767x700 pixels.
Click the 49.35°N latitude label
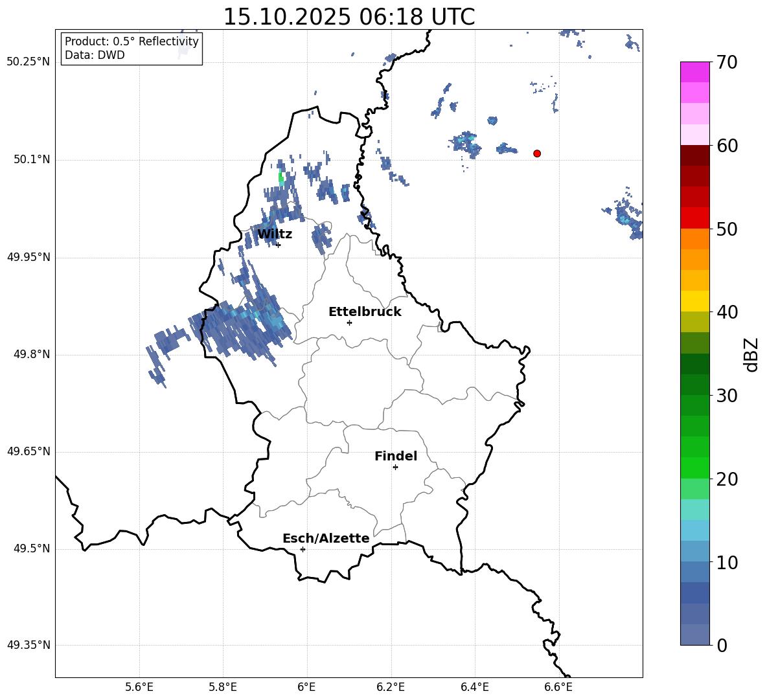pyautogui.click(x=29, y=646)
